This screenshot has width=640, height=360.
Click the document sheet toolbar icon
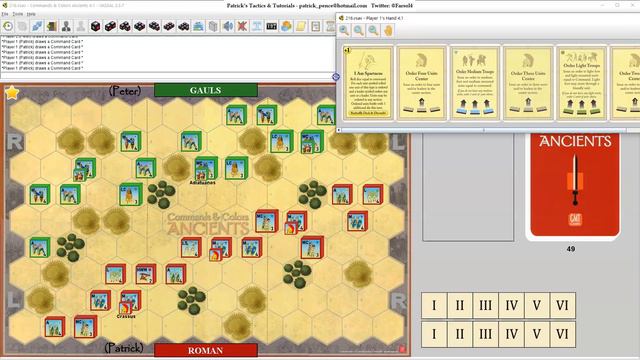(316, 26)
